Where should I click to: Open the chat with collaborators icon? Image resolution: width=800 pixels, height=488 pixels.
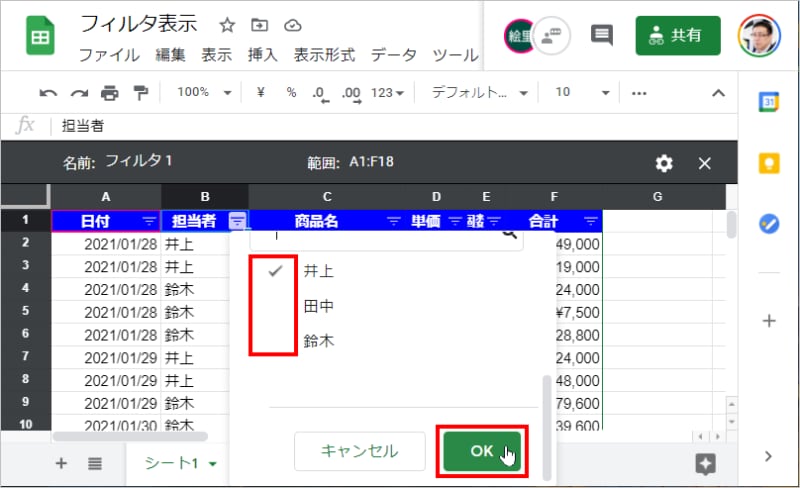tap(552, 36)
